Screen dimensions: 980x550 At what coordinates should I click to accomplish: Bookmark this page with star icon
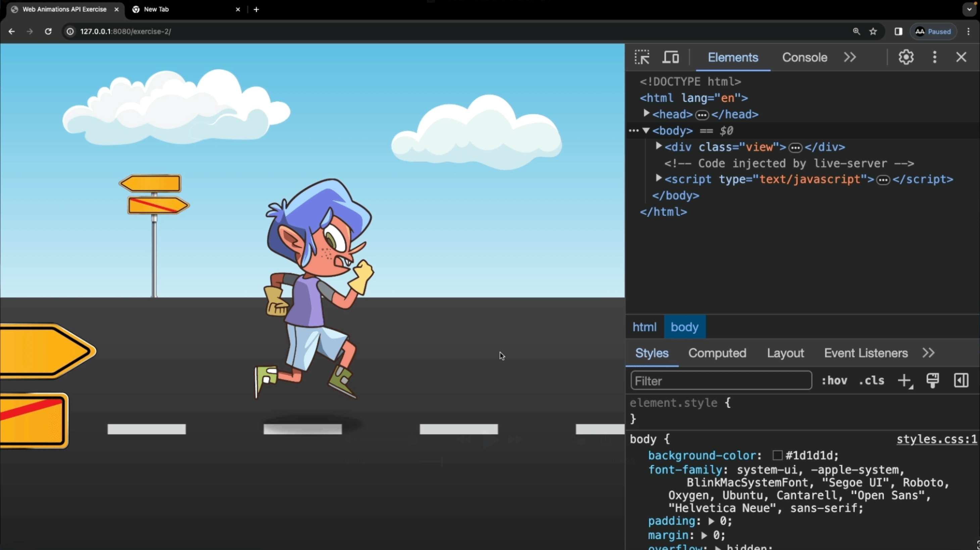click(873, 32)
